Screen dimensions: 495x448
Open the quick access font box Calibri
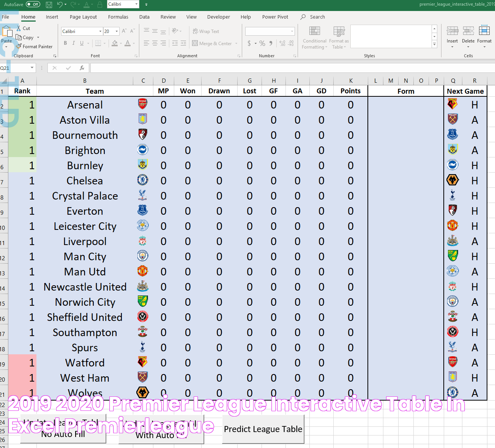123,4
